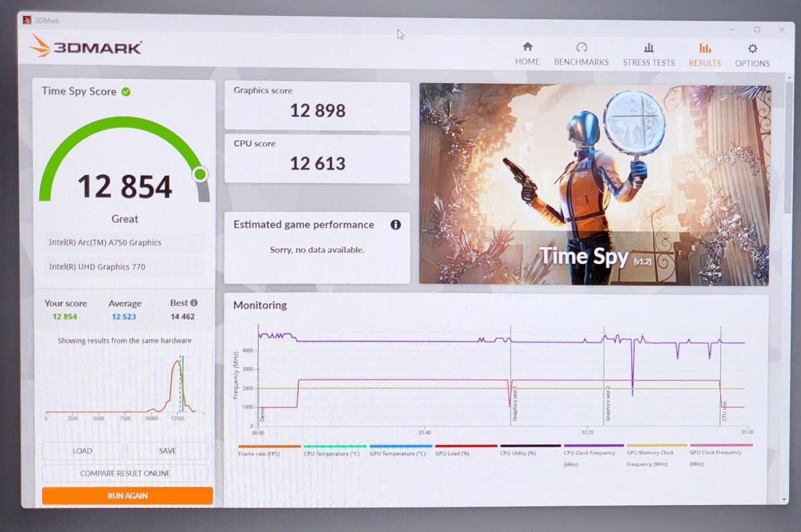This screenshot has height=532, width=801.
Task: Toggle the Frame rate (FPS) legend item
Action: pyautogui.click(x=269, y=450)
